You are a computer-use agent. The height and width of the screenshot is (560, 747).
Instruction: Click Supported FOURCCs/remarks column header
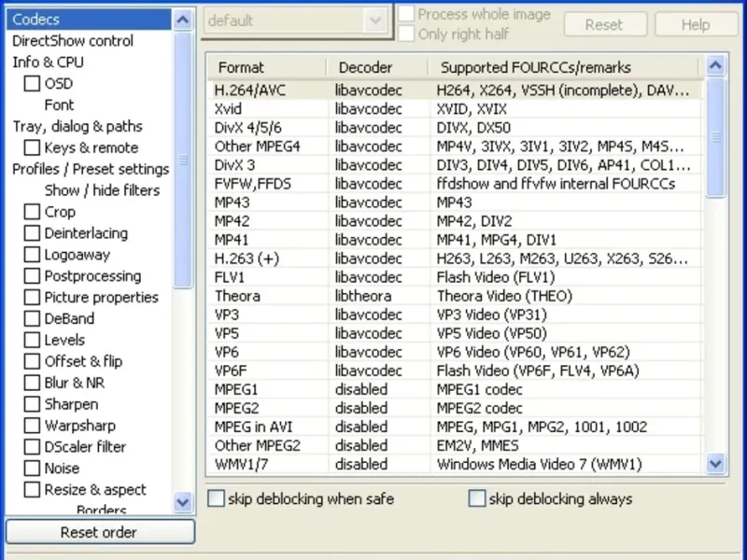563,67
